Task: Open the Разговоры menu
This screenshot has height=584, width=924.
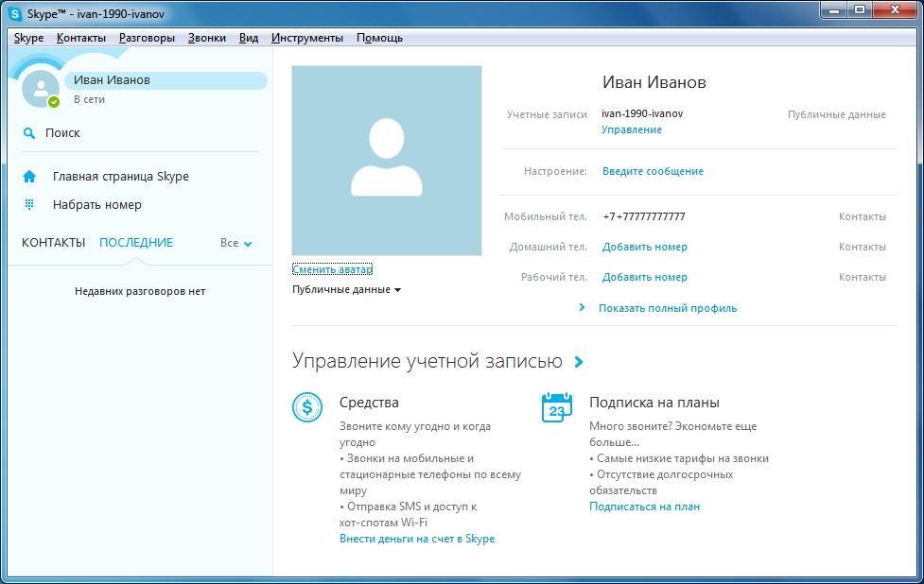Action: [147, 38]
